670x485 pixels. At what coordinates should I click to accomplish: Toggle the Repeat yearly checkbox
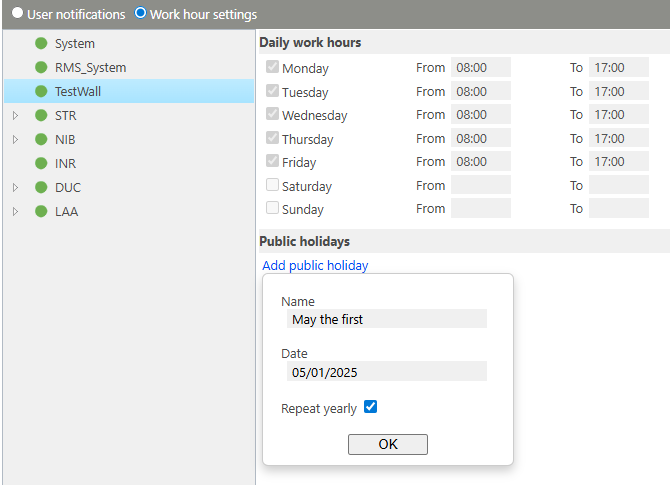point(370,407)
